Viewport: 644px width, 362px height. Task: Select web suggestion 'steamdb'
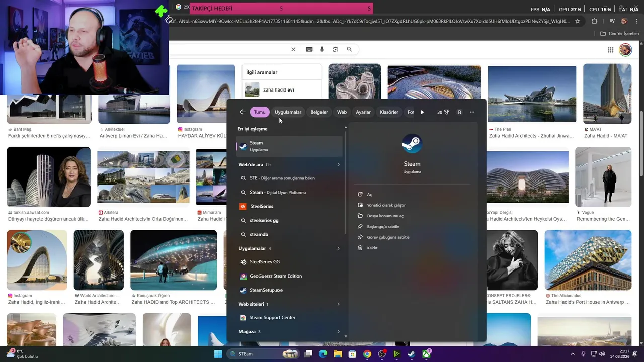point(289,234)
